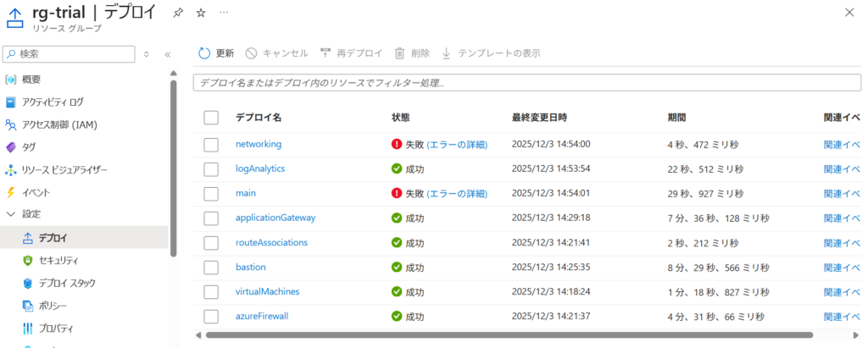Click the favorite star icon in the header
Viewport: 868px width, 348px height.
tap(200, 13)
